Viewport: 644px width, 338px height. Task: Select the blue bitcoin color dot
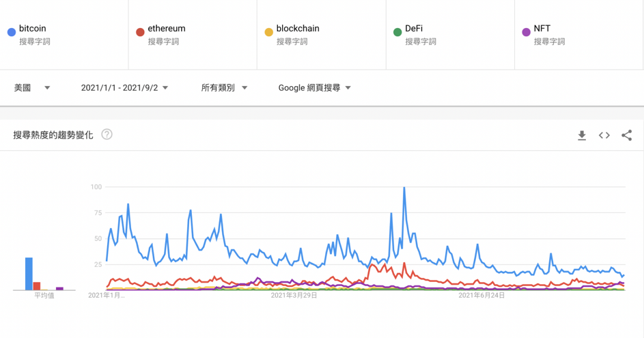pyautogui.click(x=12, y=32)
